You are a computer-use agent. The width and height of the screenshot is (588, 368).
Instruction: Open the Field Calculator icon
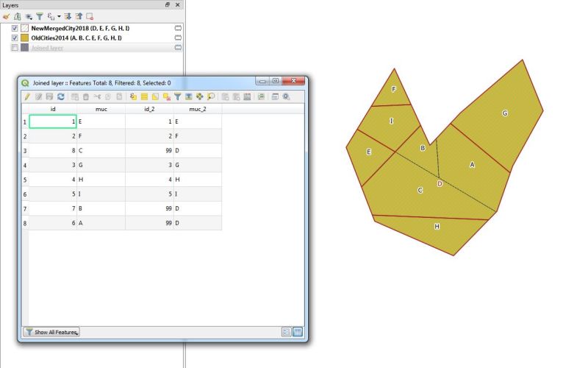247,97
